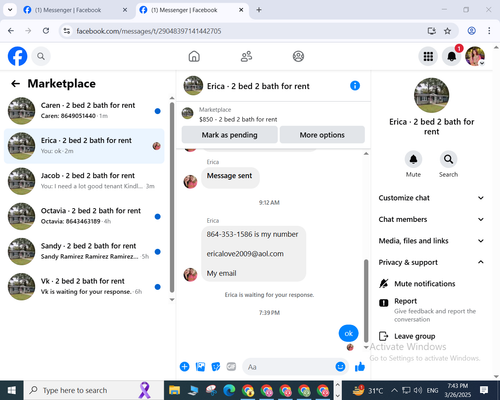The image size is (500, 400).
Task: Open the Facebook logo home link
Action: click(x=17, y=56)
